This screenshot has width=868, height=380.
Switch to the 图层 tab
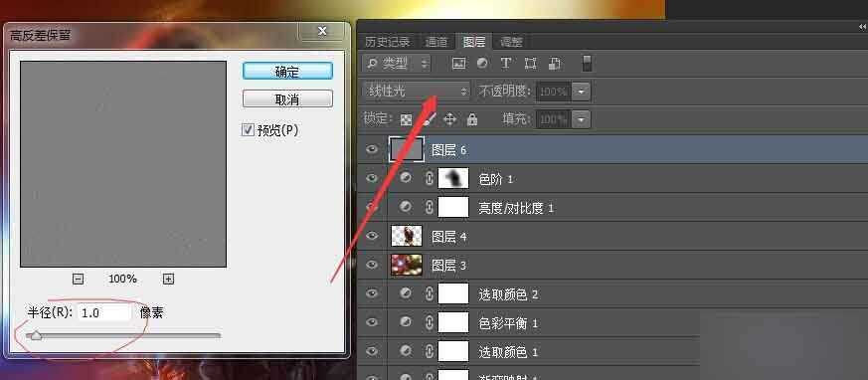(x=474, y=42)
